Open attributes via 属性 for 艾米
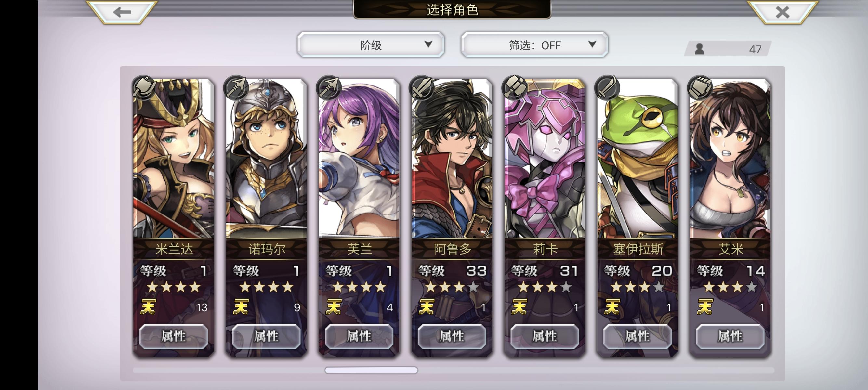868x390 pixels. tap(730, 336)
